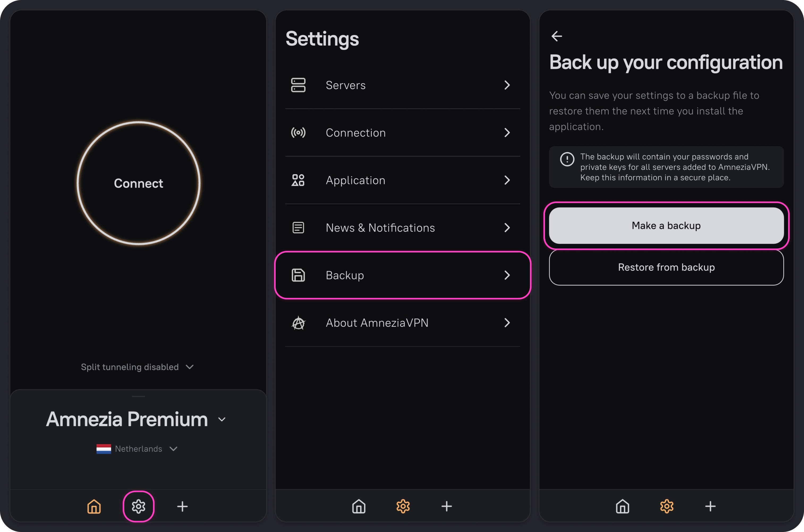Click the Restore from backup button

coord(666,267)
